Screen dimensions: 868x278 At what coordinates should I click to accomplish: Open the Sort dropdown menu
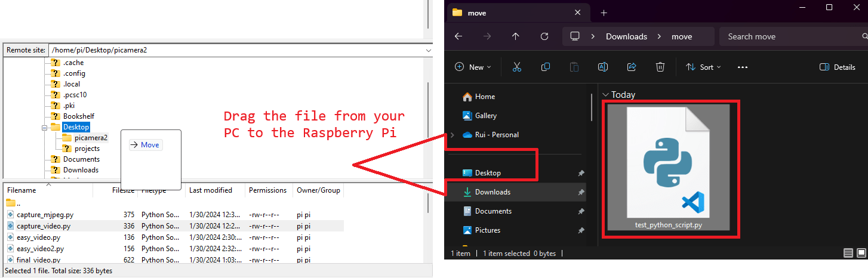click(703, 67)
